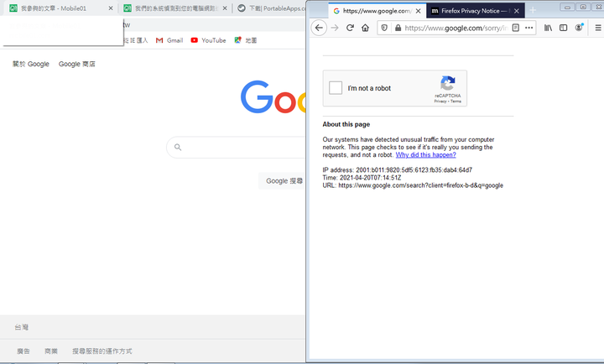This screenshot has height=364, width=604.
Task: Open Advertising footer link in Chrome
Action: coord(23,351)
